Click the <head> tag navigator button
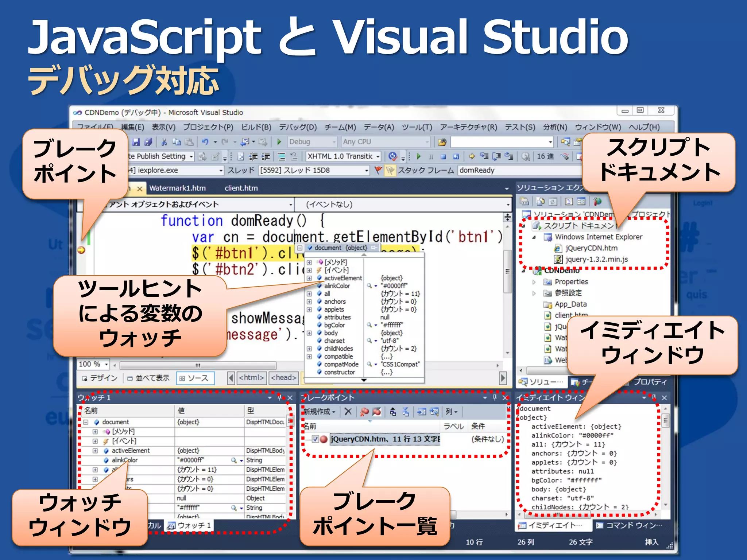This screenshot has width=747, height=560. tap(283, 378)
